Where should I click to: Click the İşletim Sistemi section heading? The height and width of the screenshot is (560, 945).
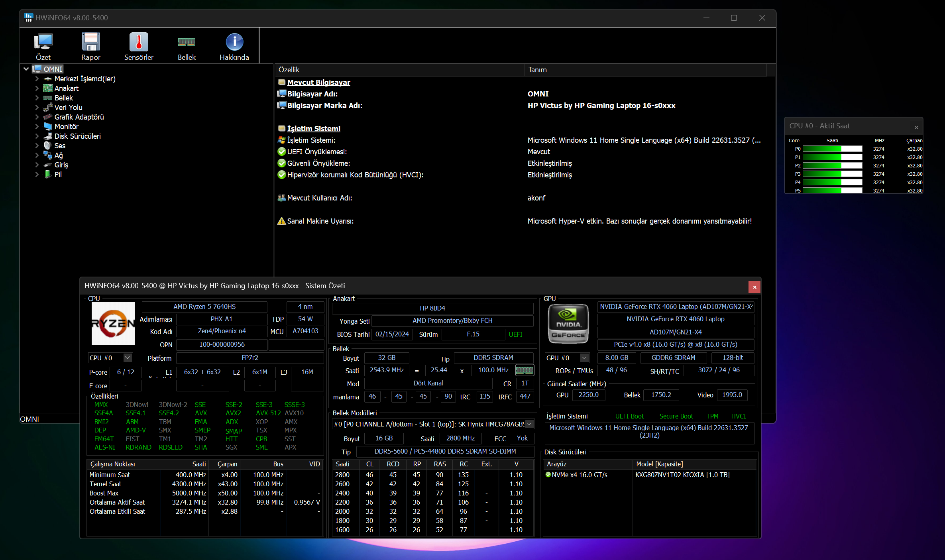pyautogui.click(x=314, y=128)
